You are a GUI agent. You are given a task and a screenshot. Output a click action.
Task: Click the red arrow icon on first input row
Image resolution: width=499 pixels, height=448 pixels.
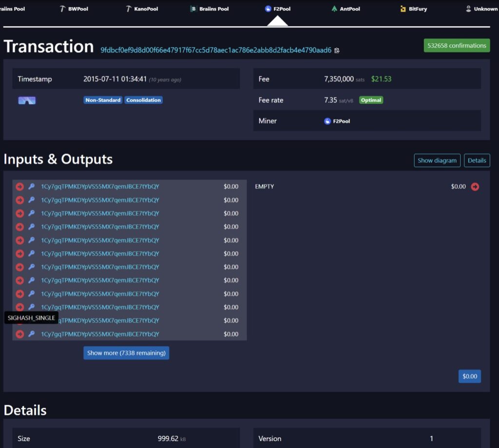(19, 187)
